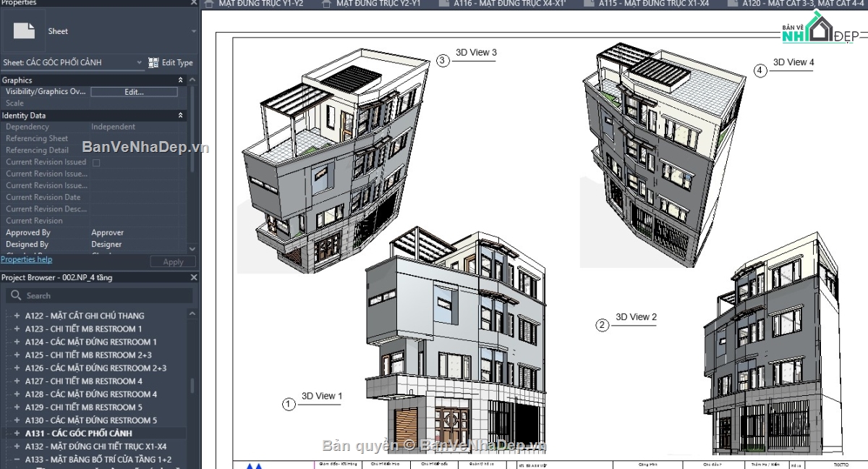Click the '3D View 4' title label
868x469 pixels.
pyautogui.click(x=793, y=62)
